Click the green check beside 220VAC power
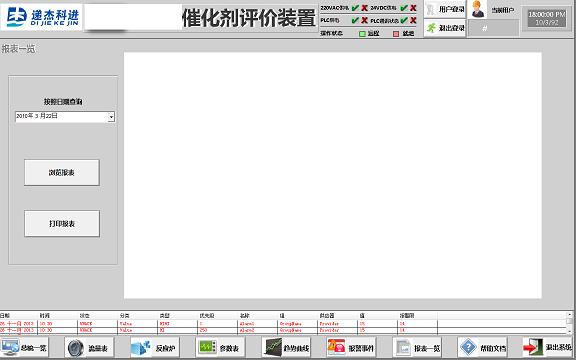Screen dimensions: 576x360 point(355,8)
